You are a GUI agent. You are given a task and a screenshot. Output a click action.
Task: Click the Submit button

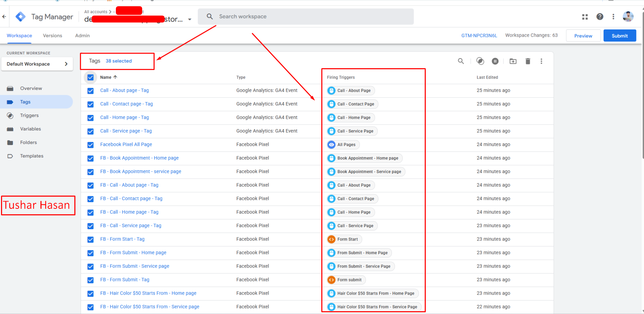619,35
